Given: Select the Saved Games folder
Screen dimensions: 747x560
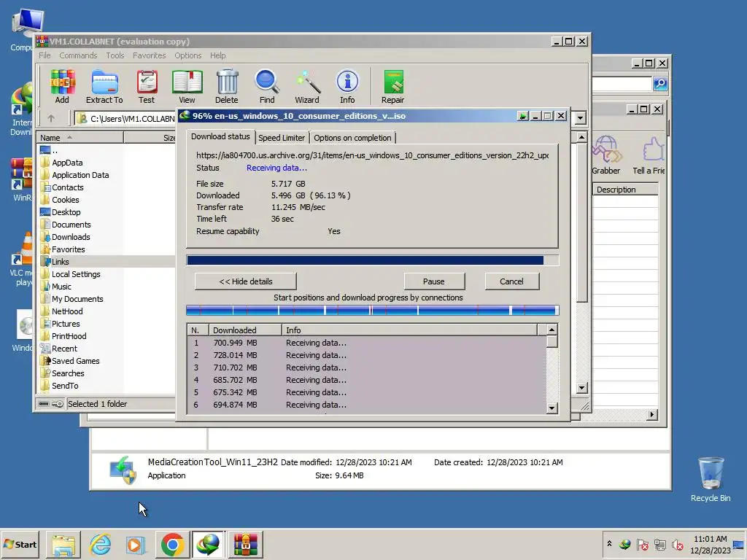Looking at the screenshot, I should [76, 361].
